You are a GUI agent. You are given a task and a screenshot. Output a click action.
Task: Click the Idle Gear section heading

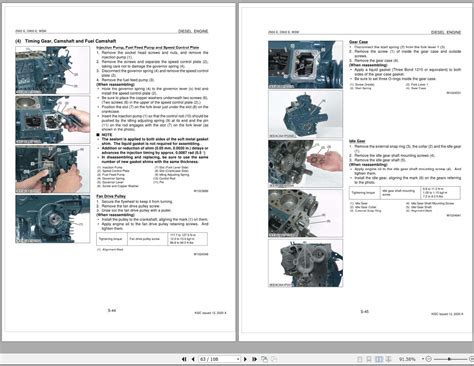(x=357, y=141)
